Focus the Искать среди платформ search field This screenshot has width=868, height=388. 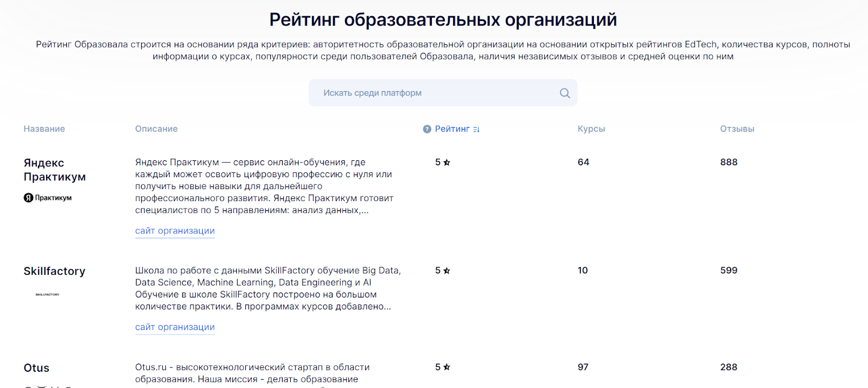pos(443,93)
